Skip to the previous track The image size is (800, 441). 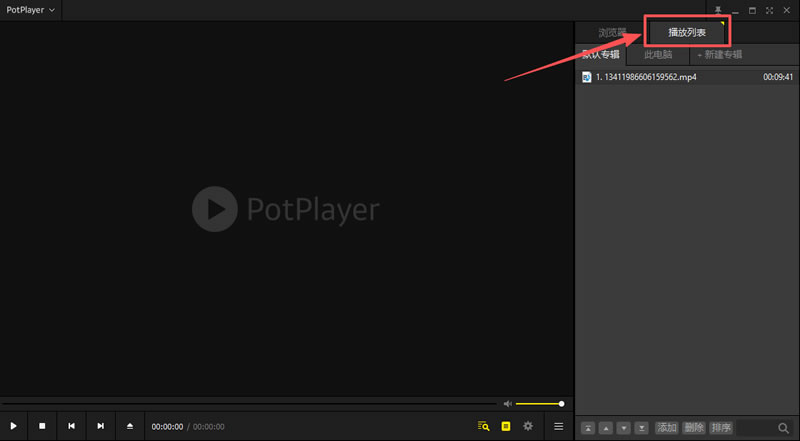click(x=71, y=426)
